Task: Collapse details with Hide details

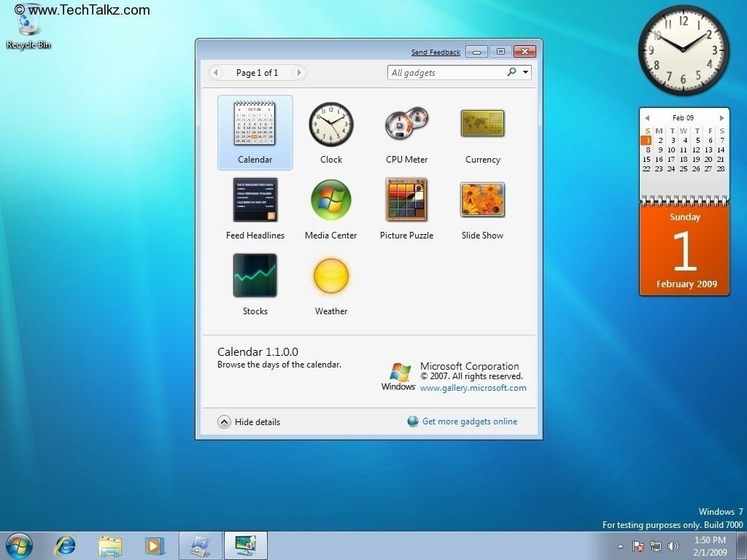Action: tap(249, 422)
